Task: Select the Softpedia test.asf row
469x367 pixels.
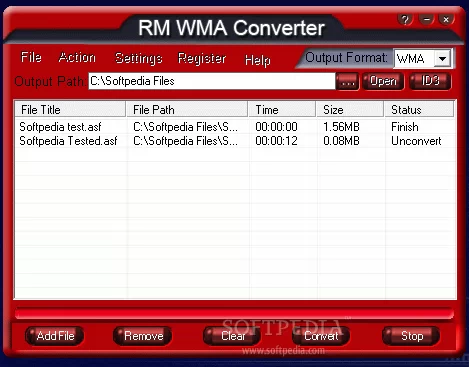Action: 235,127
